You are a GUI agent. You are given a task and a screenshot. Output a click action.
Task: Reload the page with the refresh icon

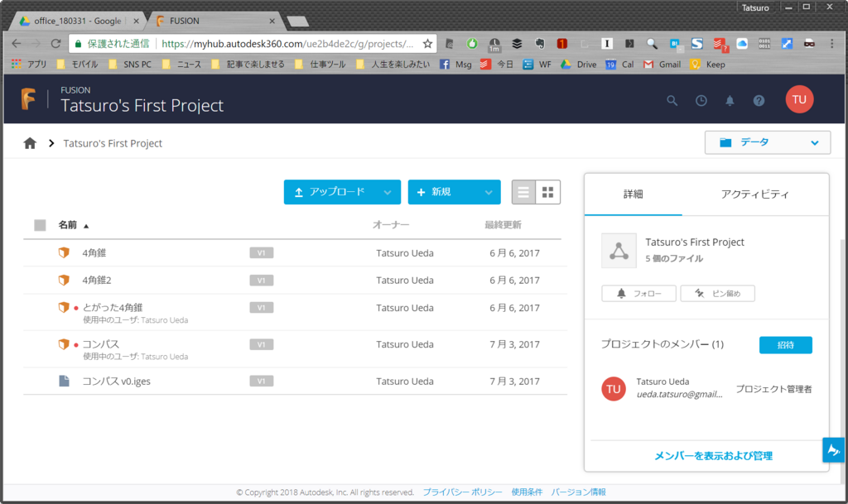click(55, 44)
